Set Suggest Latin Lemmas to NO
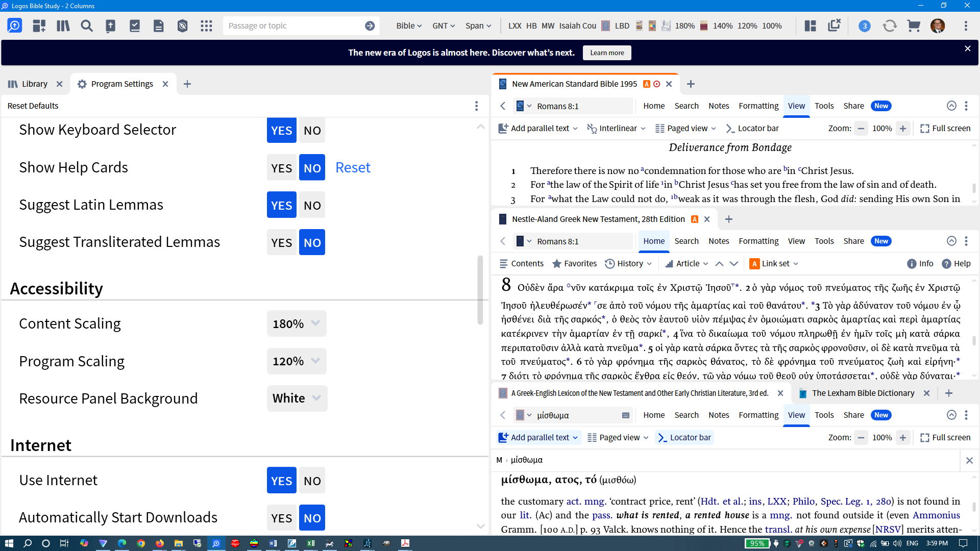Screen dimensions: 980x551 312,205
